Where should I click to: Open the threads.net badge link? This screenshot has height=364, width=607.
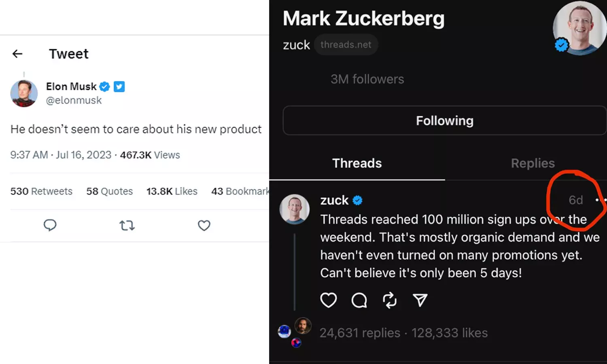tap(346, 44)
